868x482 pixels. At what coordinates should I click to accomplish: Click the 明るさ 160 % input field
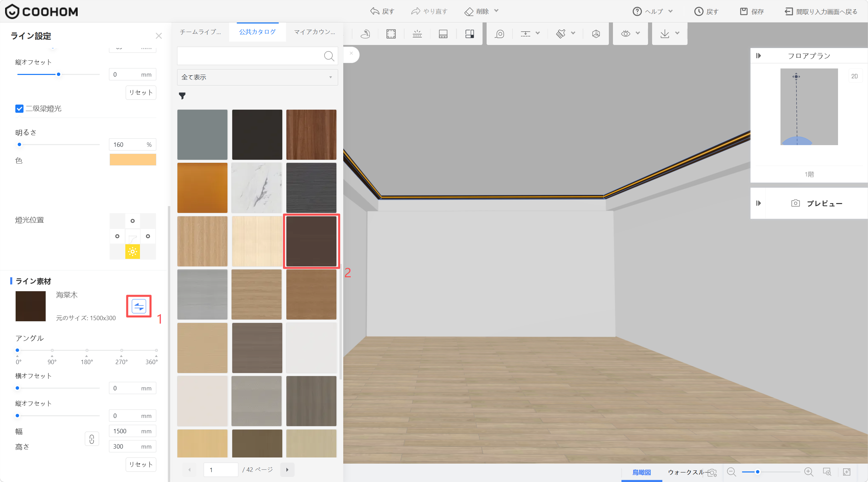132,145
